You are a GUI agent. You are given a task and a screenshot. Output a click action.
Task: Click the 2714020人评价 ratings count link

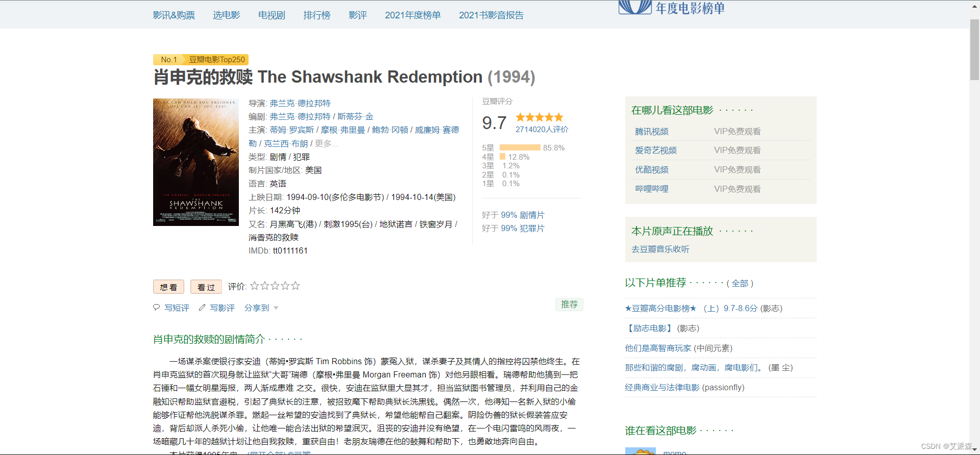point(542,130)
